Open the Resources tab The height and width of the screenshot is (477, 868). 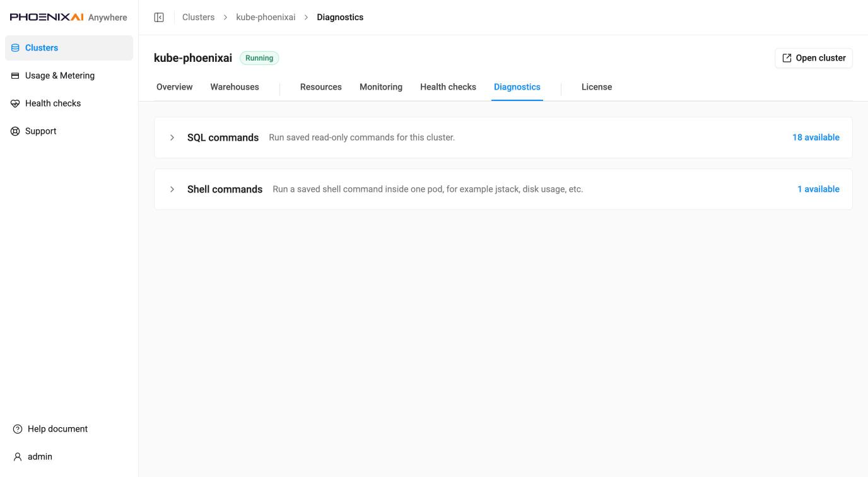coord(321,87)
